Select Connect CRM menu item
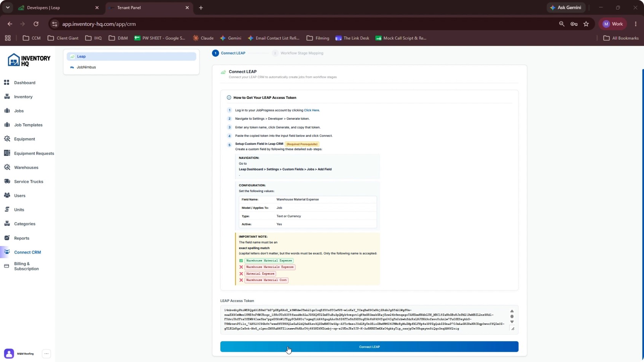Image resolution: width=644 pixels, height=362 pixels. point(27,252)
